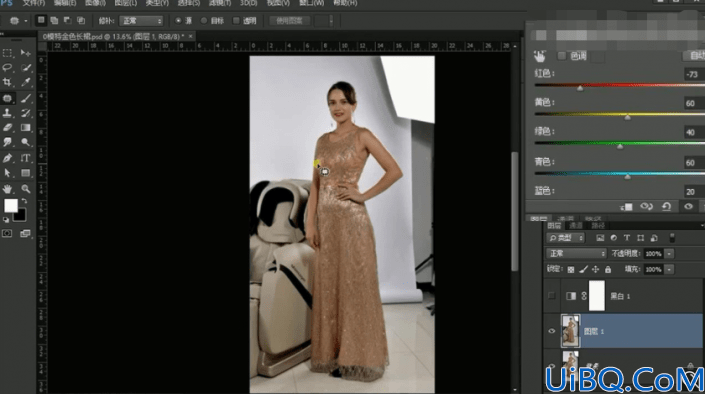Filter layers by shape type
The width and height of the screenshot is (705, 394).
pos(640,238)
